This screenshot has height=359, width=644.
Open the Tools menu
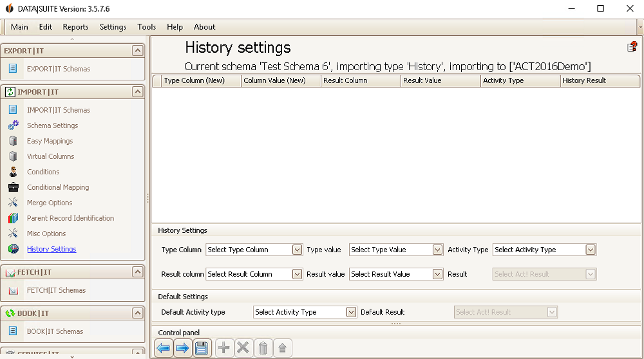pyautogui.click(x=147, y=26)
